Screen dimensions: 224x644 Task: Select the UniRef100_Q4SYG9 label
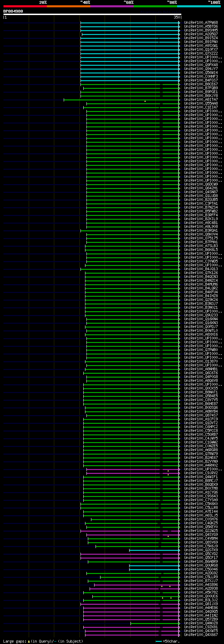pos(201,535)
